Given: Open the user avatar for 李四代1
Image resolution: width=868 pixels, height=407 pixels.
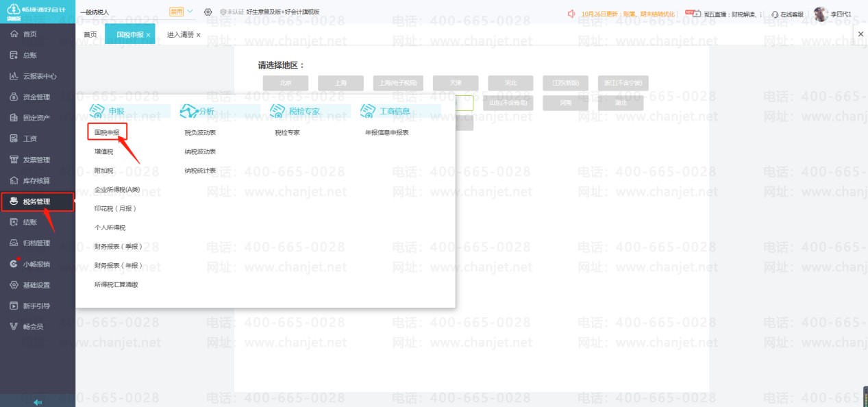Looking at the screenshot, I should tap(820, 14).
